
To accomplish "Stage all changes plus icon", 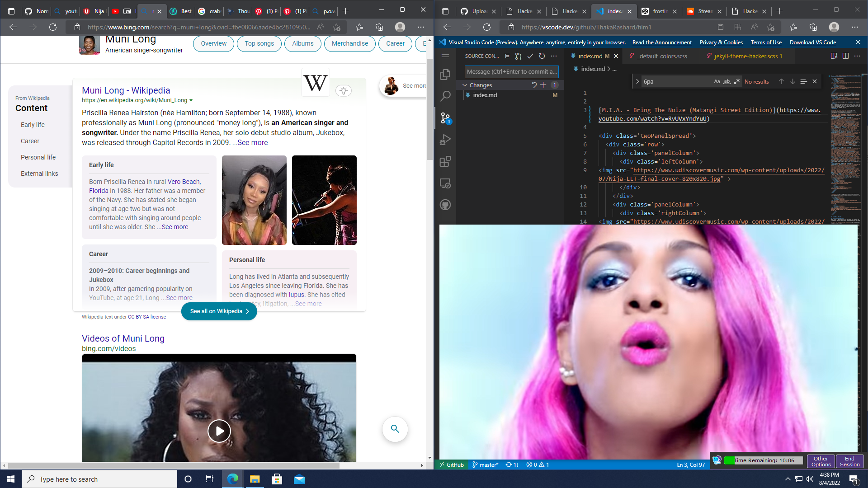I will [x=543, y=85].
